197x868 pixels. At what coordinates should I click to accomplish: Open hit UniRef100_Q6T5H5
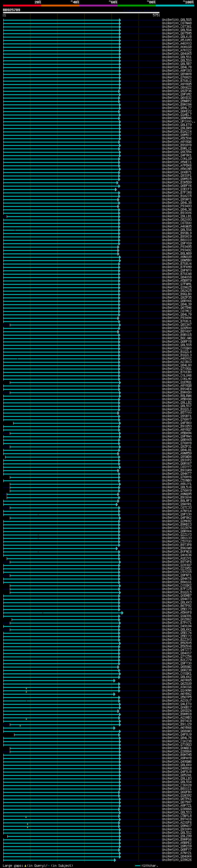(x=177, y=33)
